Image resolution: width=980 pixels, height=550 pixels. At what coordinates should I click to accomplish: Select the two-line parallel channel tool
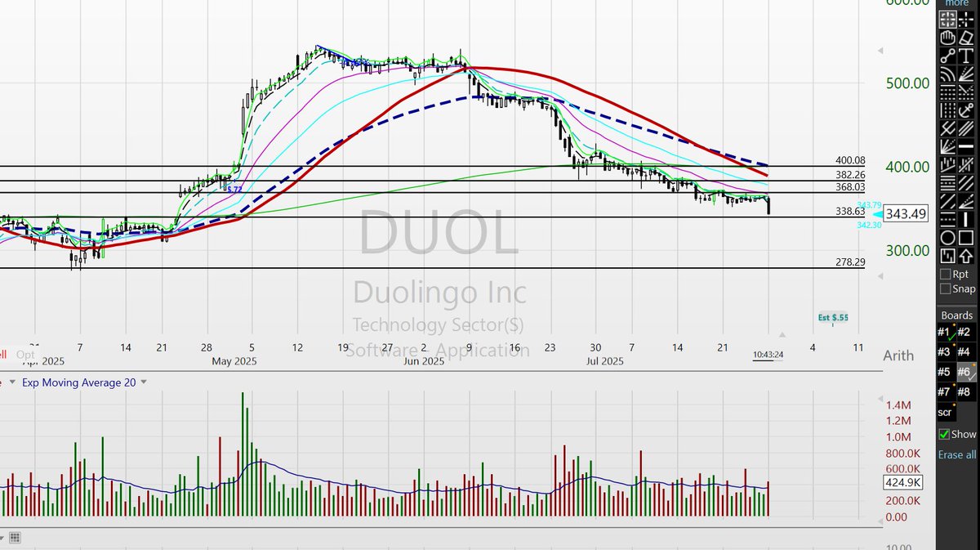click(x=966, y=184)
